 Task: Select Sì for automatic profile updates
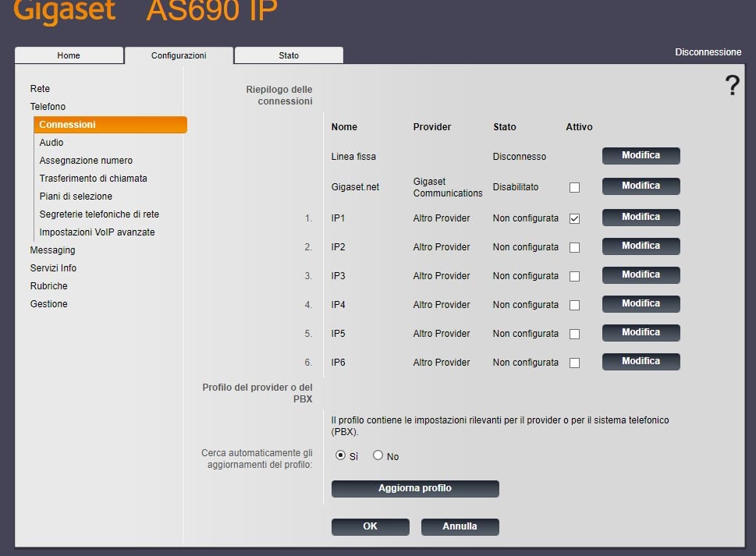(340, 455)
